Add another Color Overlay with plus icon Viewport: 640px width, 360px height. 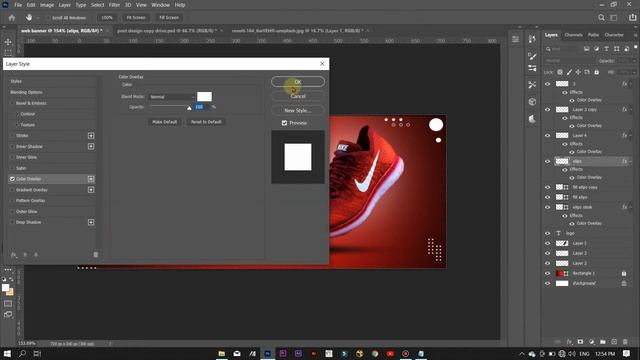click(x=91, y=179)
